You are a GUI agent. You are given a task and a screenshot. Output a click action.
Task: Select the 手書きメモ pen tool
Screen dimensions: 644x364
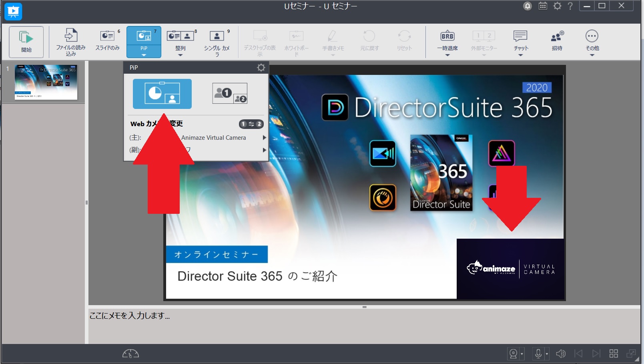tap(333, 39)
